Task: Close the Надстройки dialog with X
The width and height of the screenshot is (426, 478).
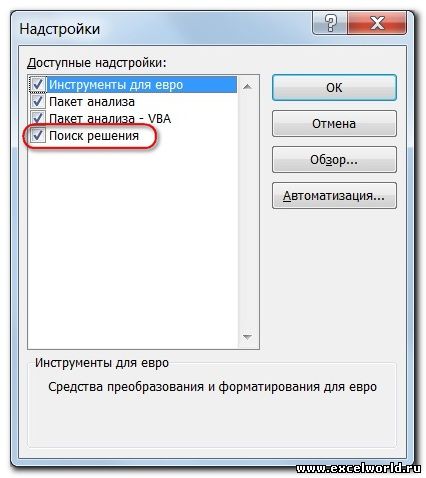Action: pos(377,23)
